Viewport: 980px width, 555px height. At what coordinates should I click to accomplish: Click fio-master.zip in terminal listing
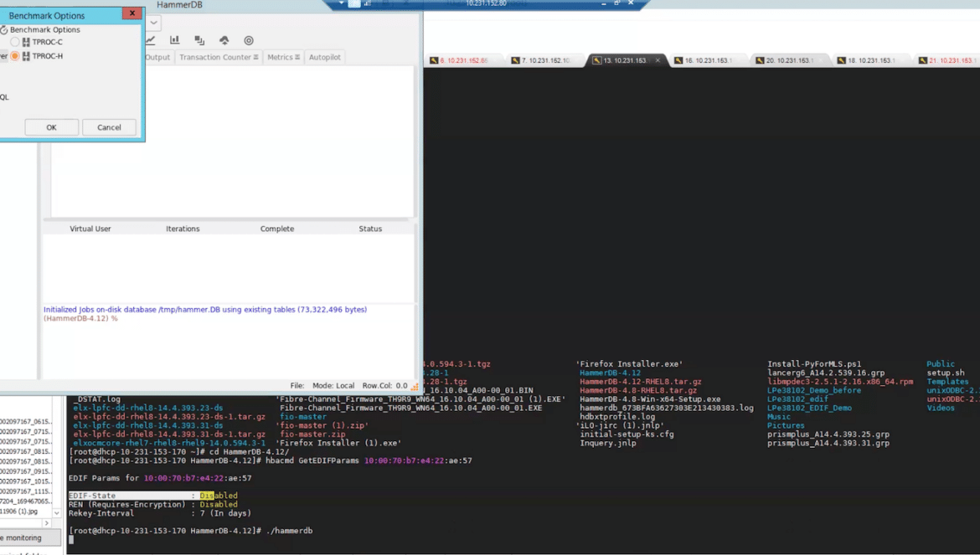(x=312, y=434)
